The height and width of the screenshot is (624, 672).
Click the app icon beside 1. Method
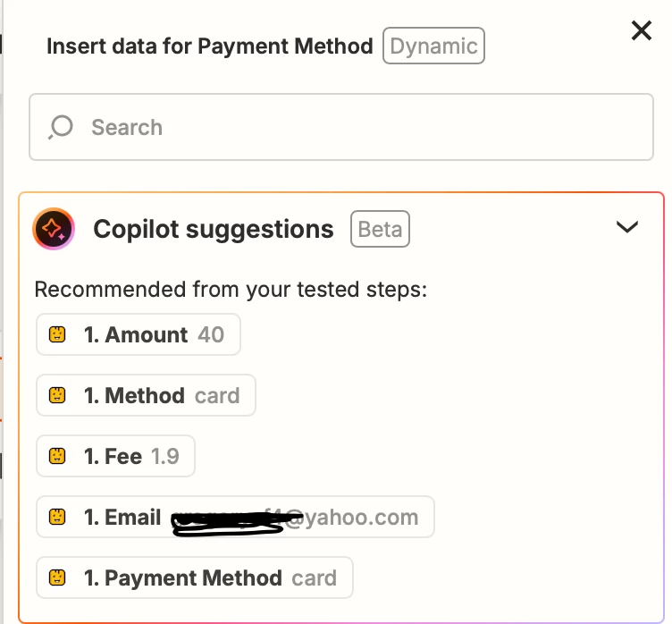58,396
